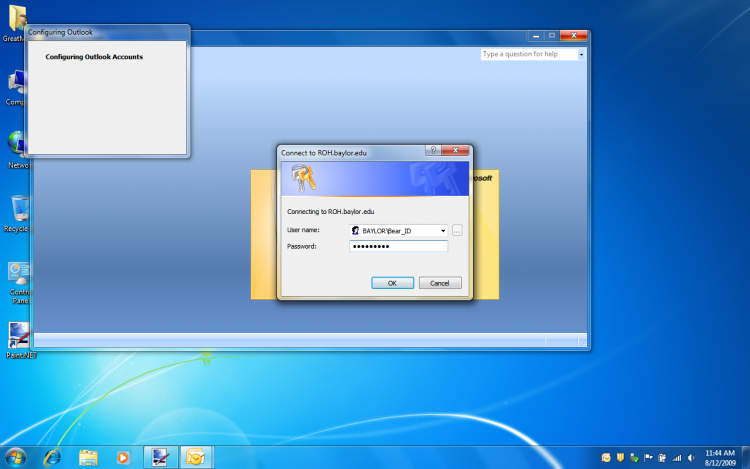Open Windows Explorer folder icon in taskbar
This screenshot has width=750, height=469.
click(x=88, y=458)
